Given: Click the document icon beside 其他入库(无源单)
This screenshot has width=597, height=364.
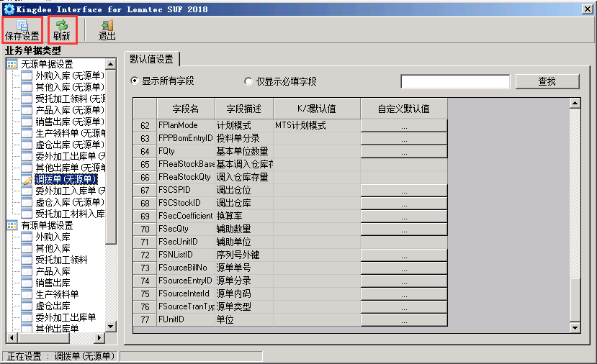Looking at the screenshot, I should [27, 87].
